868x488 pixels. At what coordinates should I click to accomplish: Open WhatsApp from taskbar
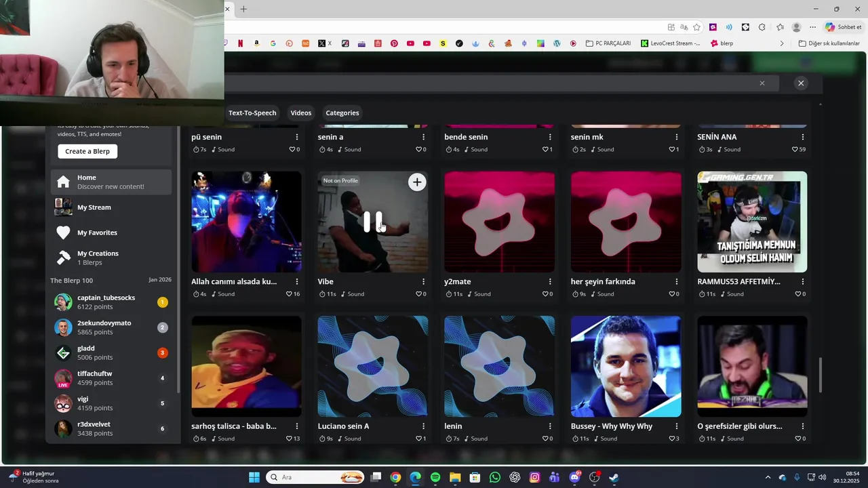click(x=495, y=477)
